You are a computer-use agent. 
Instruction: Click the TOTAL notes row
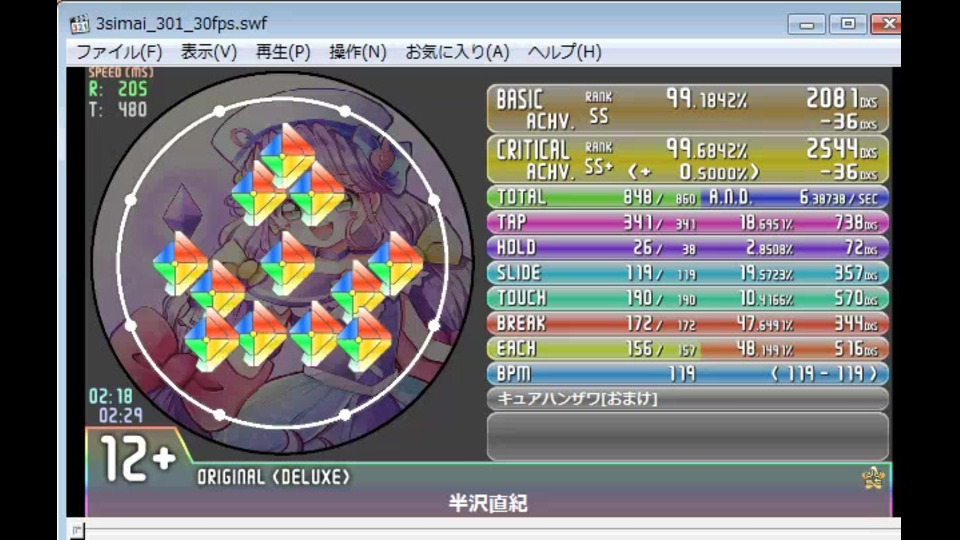click(688, 197)
